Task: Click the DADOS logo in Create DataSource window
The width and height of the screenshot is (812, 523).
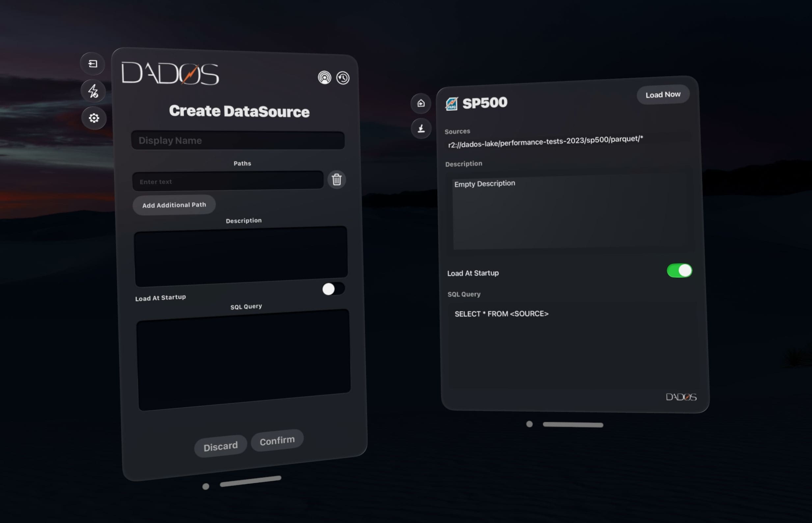Action: (170, 73)
